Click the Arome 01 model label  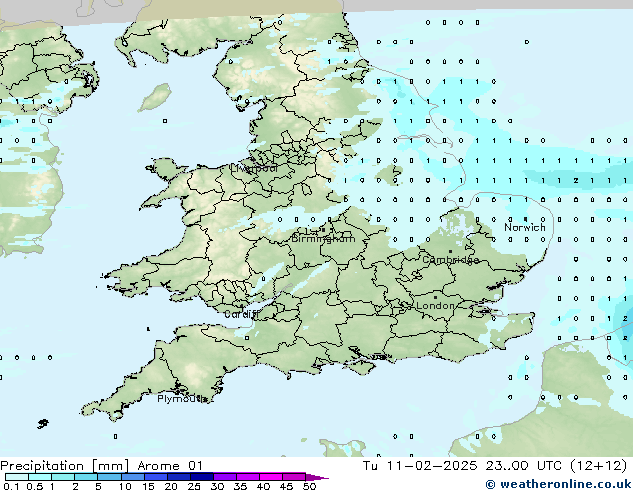click(170, 466)
